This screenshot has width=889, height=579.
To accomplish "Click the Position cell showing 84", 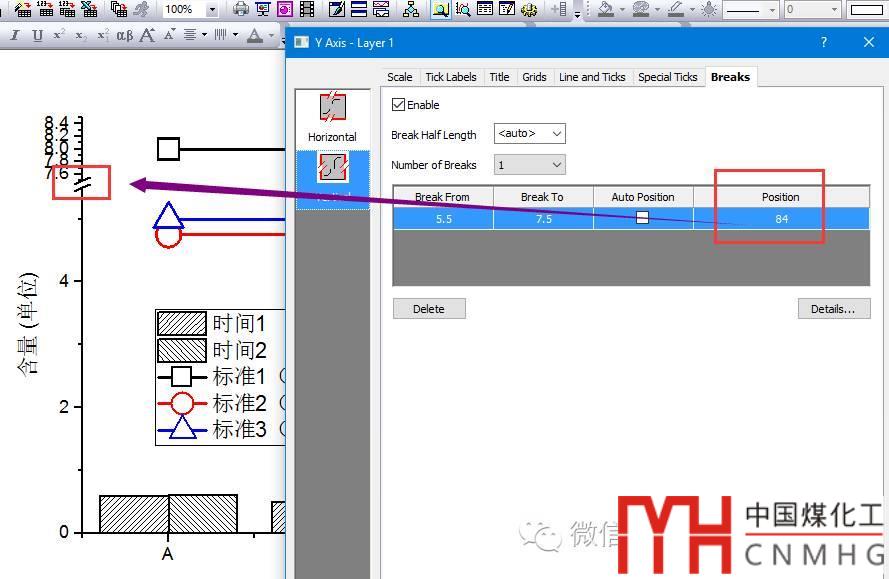I will [x=781, y=219].
